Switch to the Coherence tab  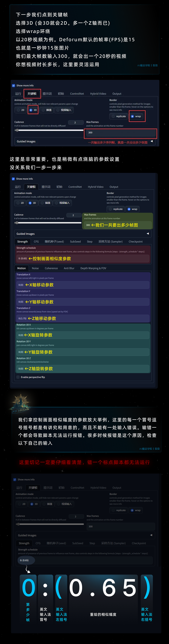tap(51, 268)
